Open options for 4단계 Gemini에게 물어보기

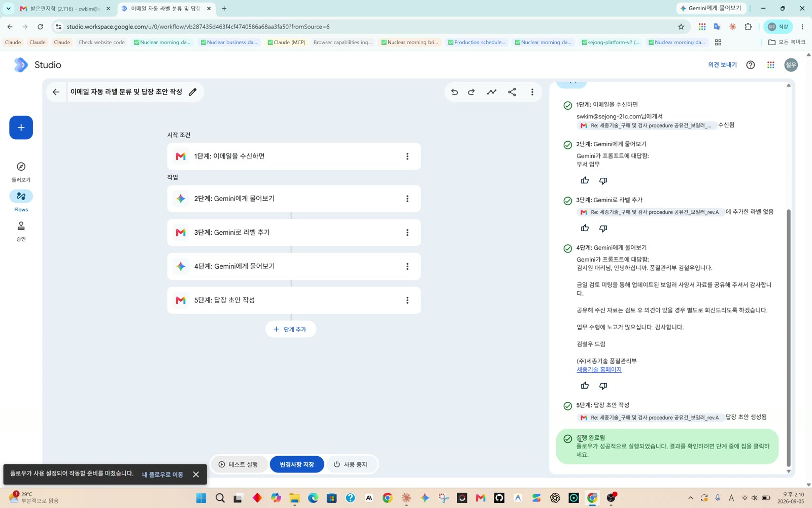[407, 266]
